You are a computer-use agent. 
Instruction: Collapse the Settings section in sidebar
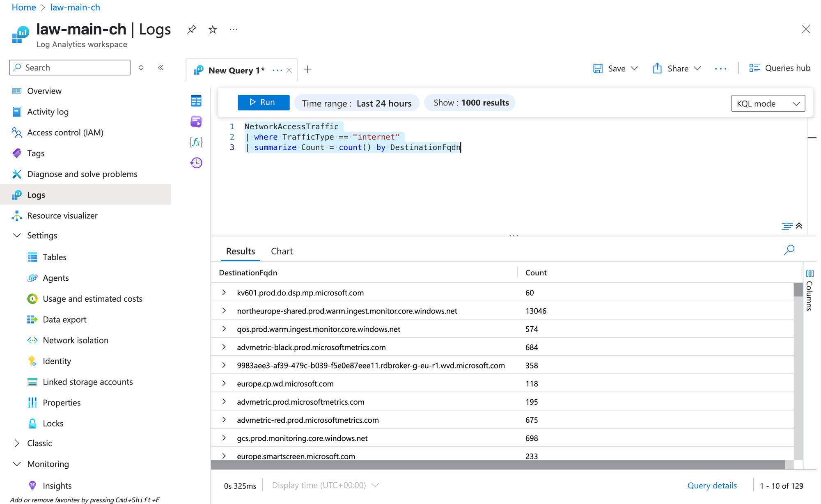tap(17, 236)
